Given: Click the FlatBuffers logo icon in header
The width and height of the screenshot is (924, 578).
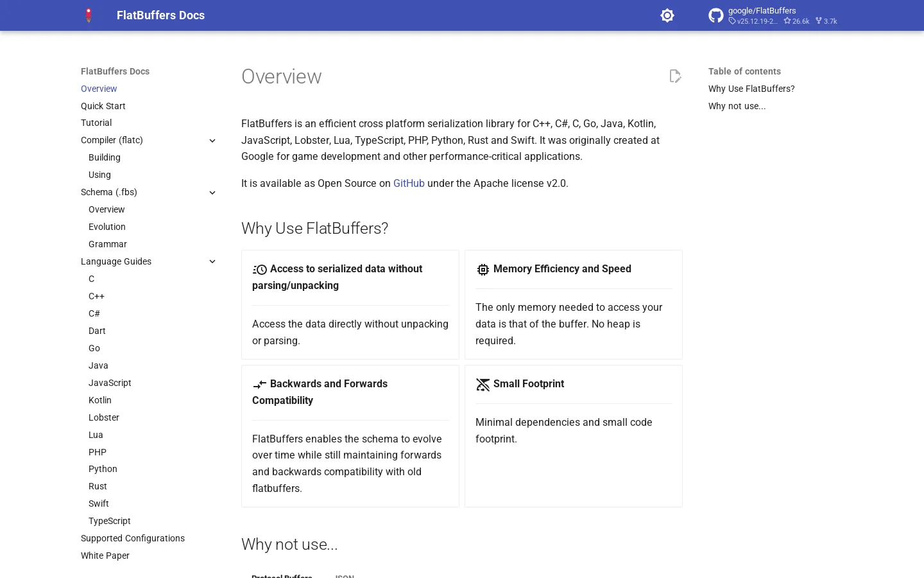Looking at the screenshot, I should point(89,15).
